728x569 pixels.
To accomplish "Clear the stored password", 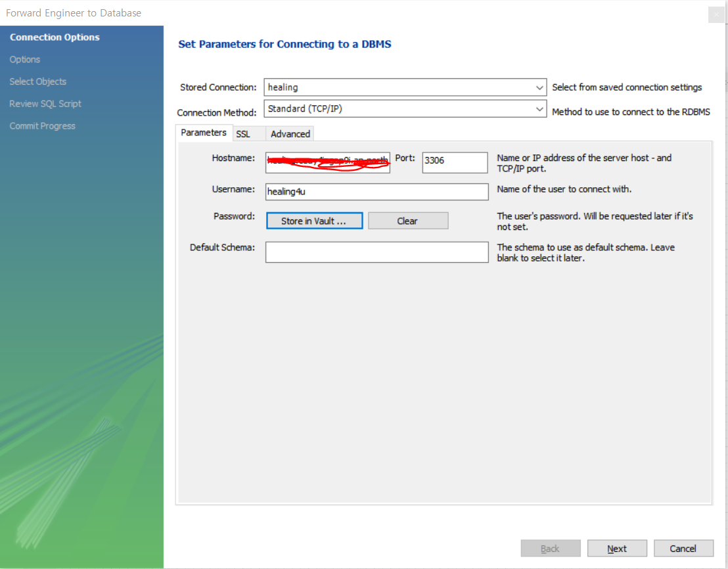I will pyautogui.click(x=408, y=221).
